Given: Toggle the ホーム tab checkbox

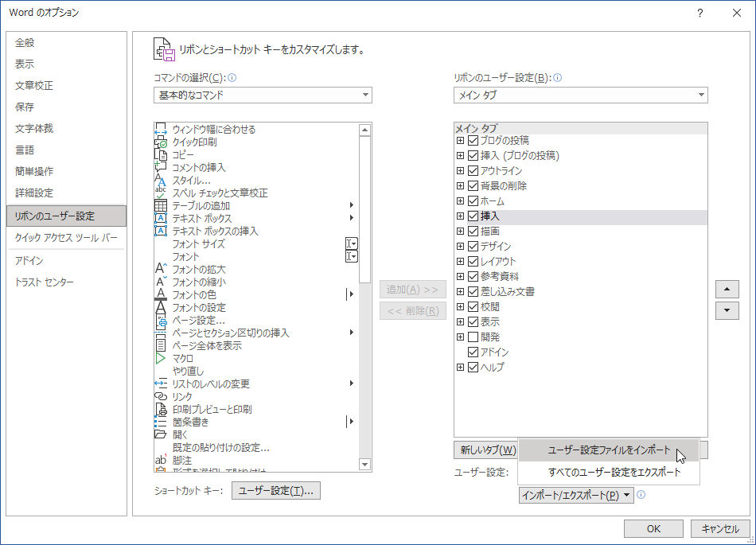Looking at the screenshot, I should click(473, 201).
